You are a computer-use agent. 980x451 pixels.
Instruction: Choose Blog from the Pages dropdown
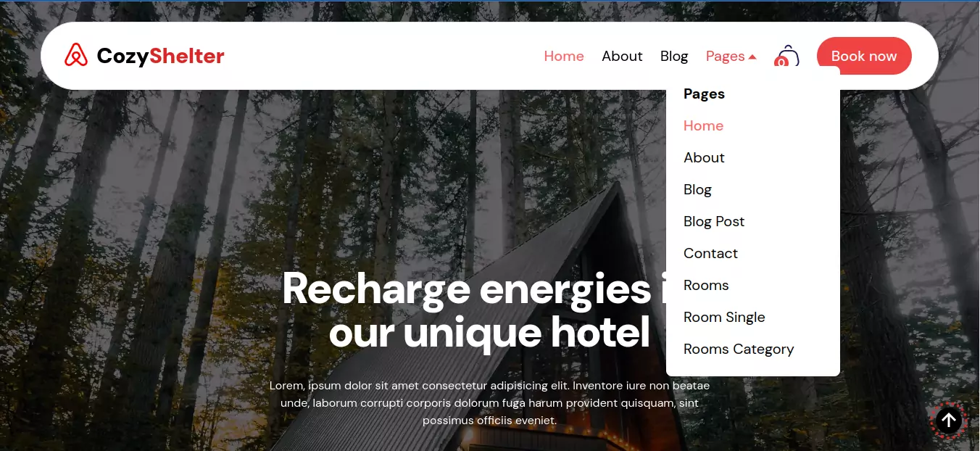pyautogui.click(x=697, y=189)
